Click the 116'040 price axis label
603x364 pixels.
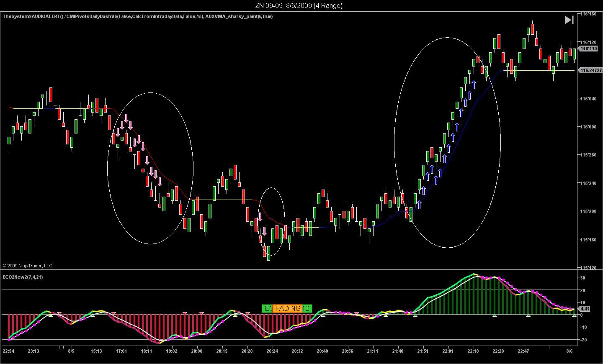coord(588,99)
